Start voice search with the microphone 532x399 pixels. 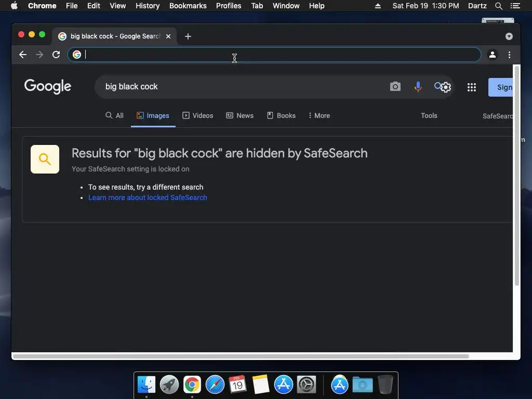point(418,87)
